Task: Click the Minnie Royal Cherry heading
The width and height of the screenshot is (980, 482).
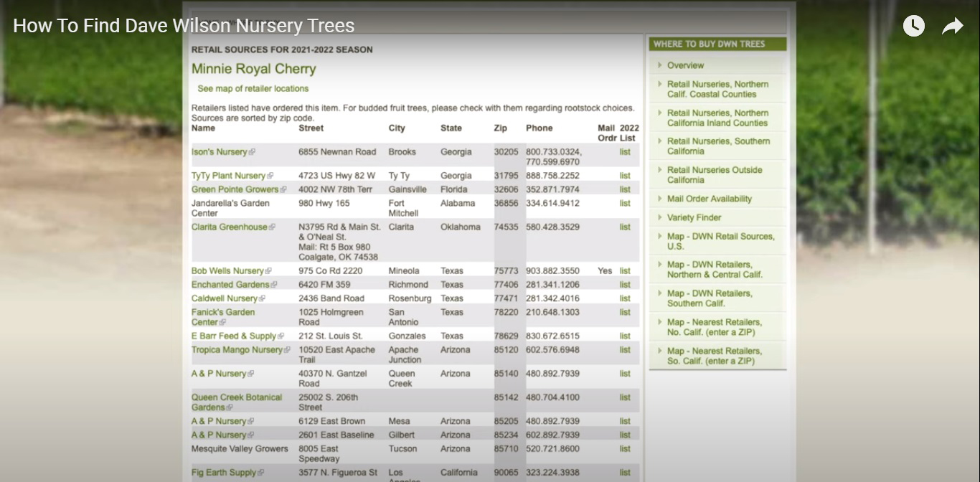Action: pos(253,69)
